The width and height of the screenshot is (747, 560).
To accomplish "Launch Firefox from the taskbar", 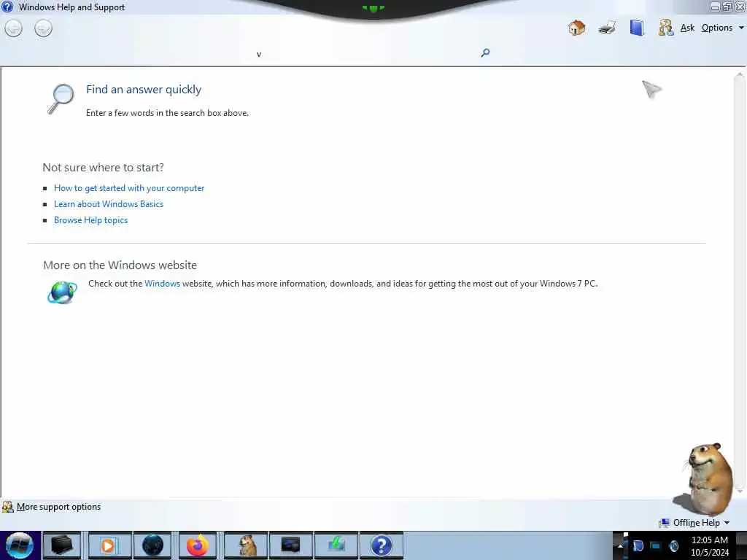I will click(197, 545).
